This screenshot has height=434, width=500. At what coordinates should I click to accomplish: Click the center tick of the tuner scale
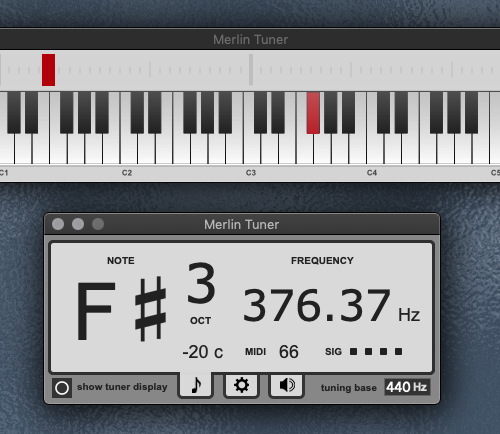(x=251, y=70)
